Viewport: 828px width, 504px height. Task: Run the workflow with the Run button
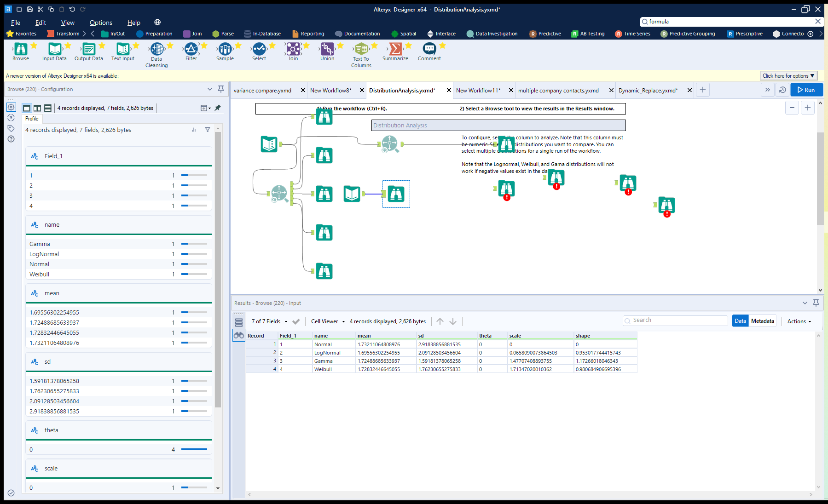[806, 90]
